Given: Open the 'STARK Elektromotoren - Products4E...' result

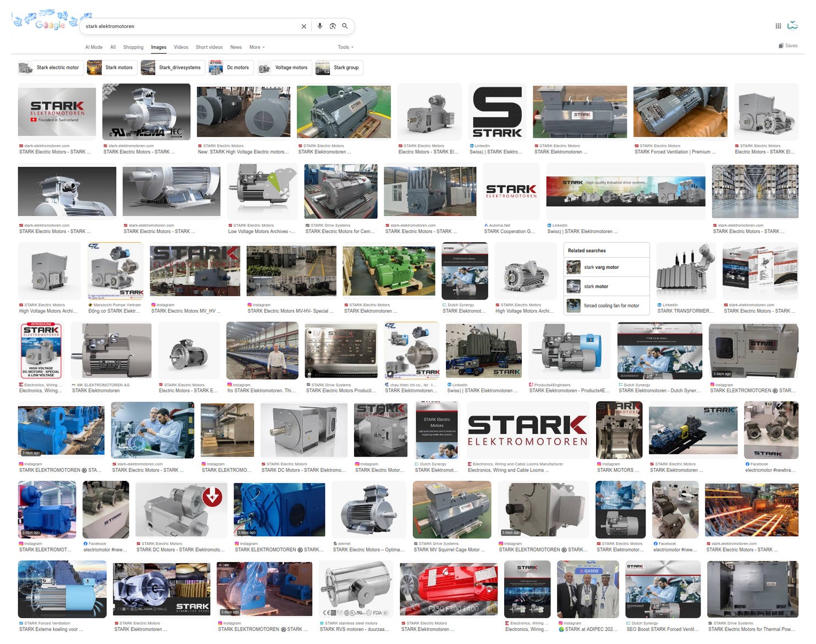Looking at the screenshot, I should (x=569, y=391).
